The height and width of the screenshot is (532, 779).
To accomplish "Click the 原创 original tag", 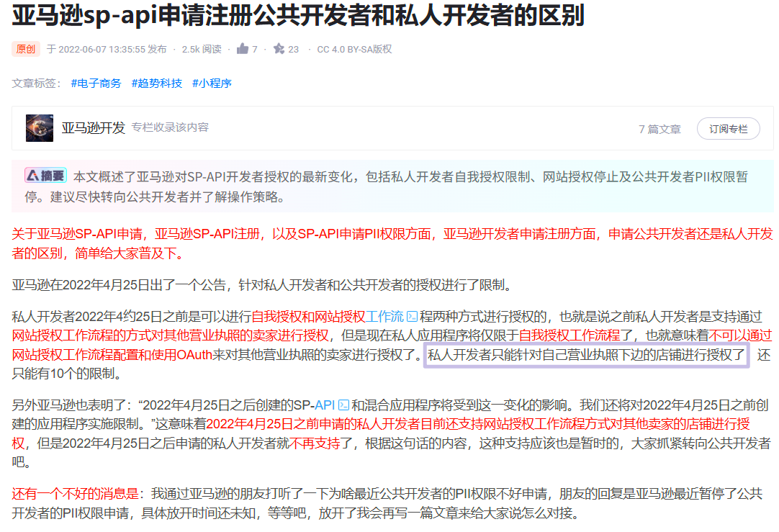I will click(x=26, y=49).
